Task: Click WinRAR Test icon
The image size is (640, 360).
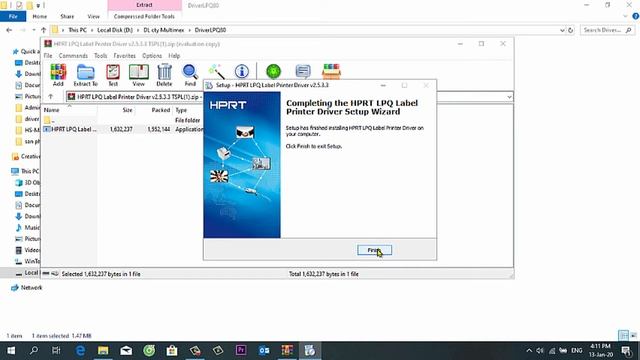Action: click(x=113, y=75)
